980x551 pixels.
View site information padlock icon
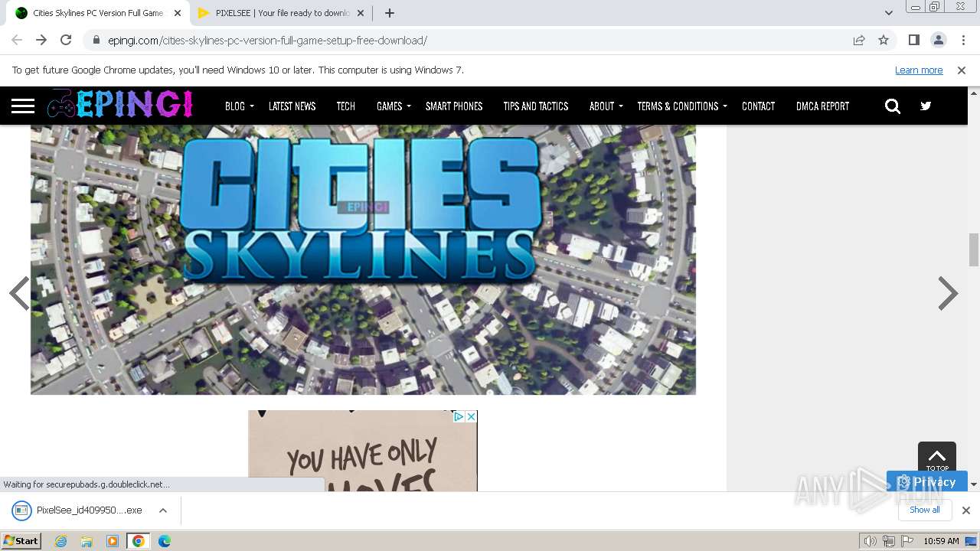point(96,40)
